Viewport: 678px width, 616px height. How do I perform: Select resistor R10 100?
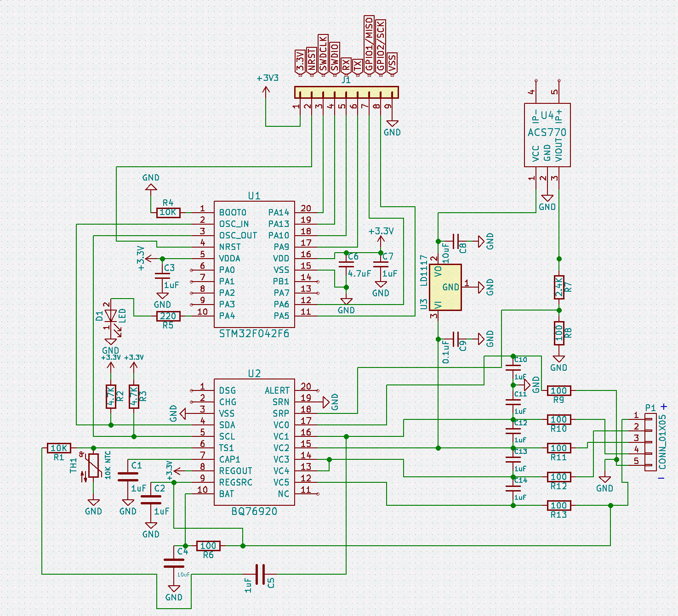pos(559,419)
